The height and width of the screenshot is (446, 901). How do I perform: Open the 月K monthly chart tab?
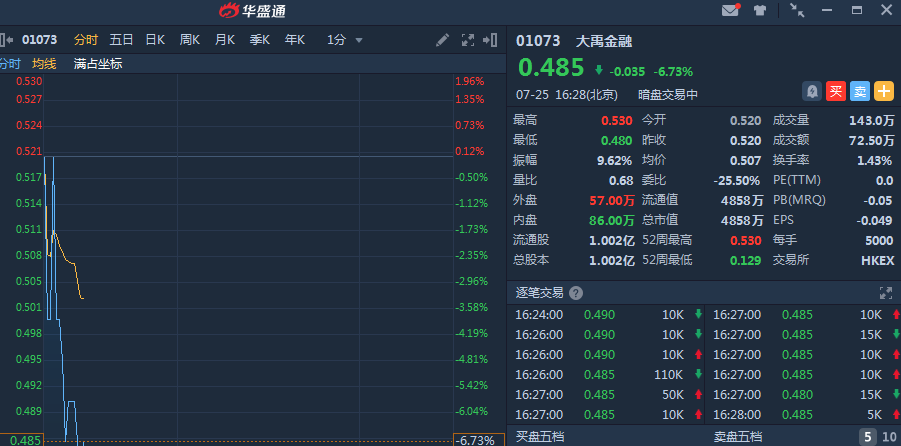[224, 40]
